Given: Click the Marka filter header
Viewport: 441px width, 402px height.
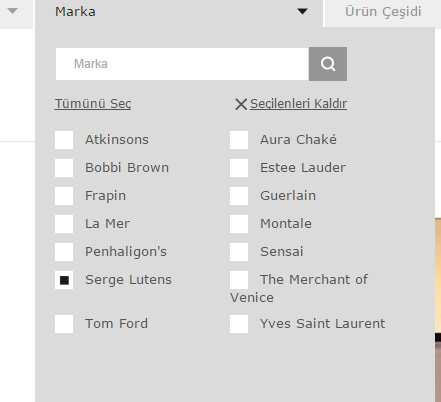Looking at the screenshot, I should pos(179,12).
